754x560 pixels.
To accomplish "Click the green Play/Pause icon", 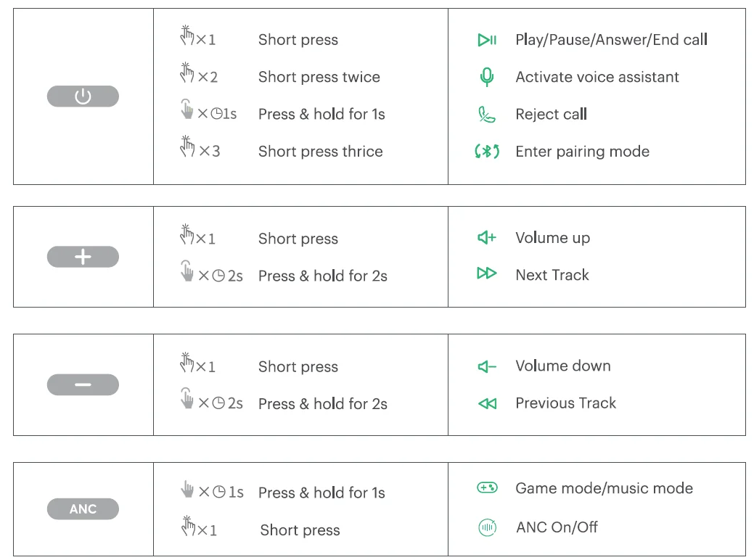I will (x=487, y=40).
